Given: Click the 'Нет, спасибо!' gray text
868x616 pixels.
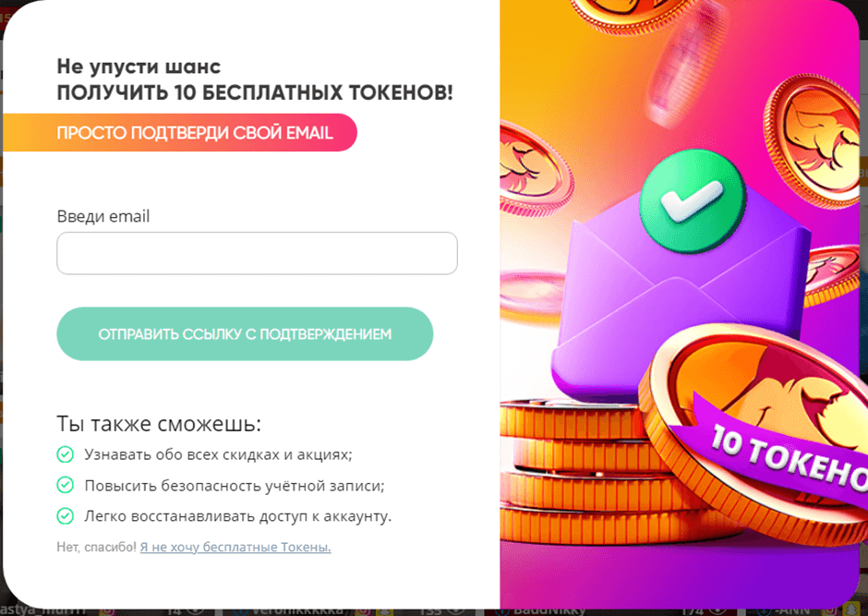Looking at the screenshot, I should 96,547.
